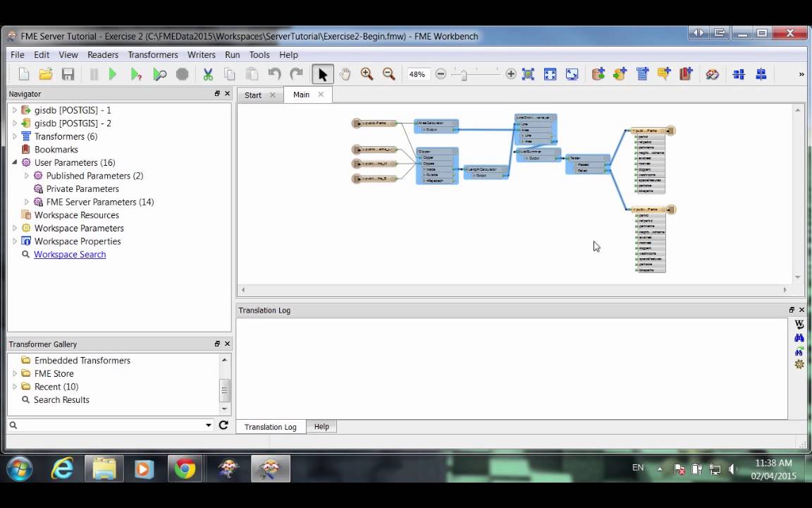
Task: Select the arrow pointer tool
Action: point(323,74)
